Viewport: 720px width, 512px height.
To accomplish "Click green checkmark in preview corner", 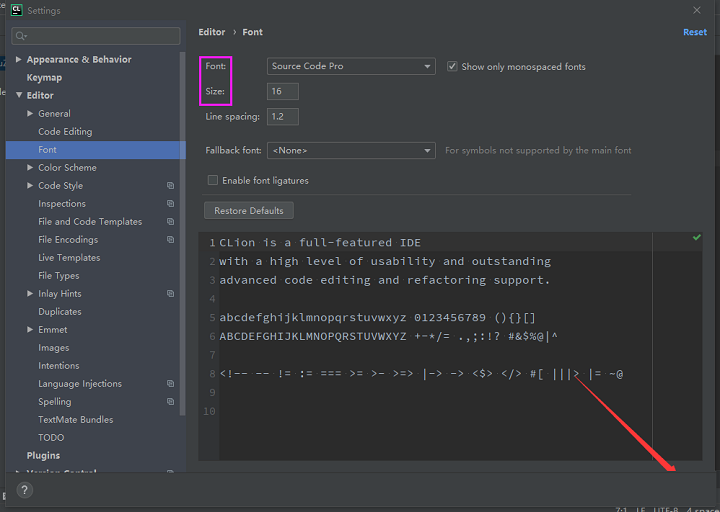I will (x=697, y=237).
